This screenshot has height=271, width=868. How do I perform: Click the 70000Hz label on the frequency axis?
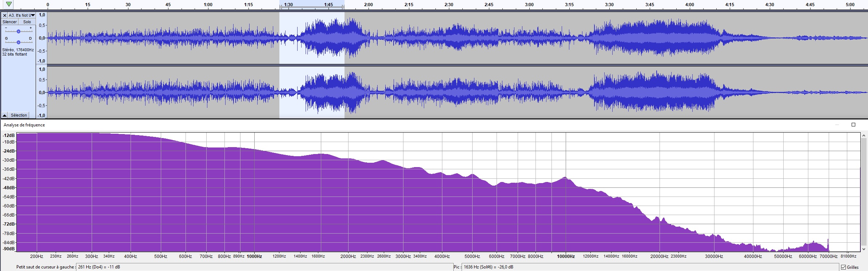[x=828, y=256]
